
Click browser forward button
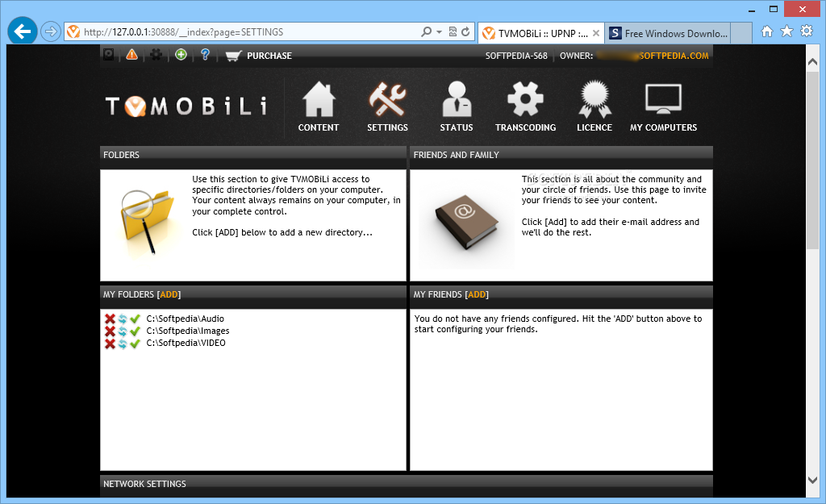(x=51, y=31)
